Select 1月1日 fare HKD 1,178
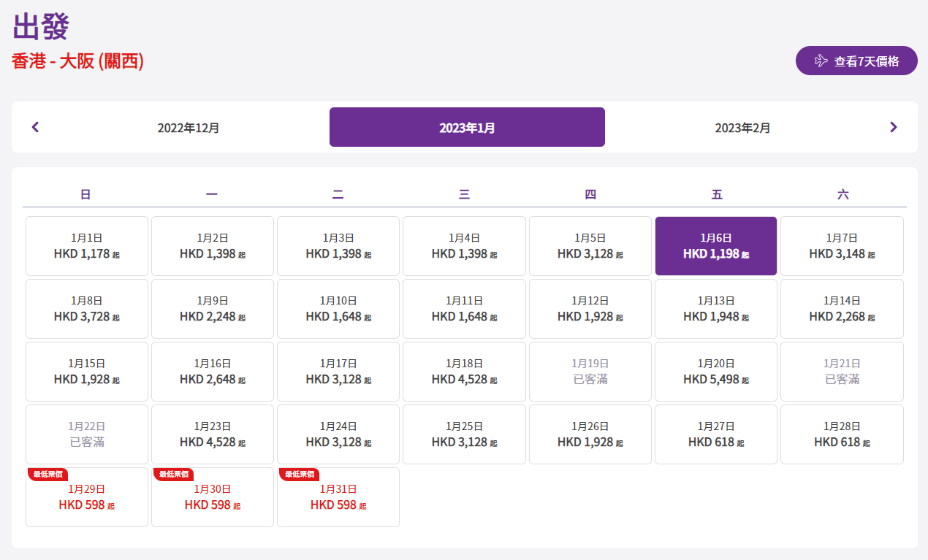This screenshot has width=928, height=560. pos(87,246)
